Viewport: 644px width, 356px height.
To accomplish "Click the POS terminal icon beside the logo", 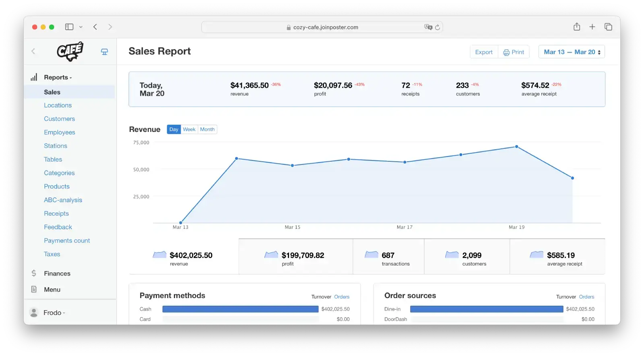I will point(104,51).
